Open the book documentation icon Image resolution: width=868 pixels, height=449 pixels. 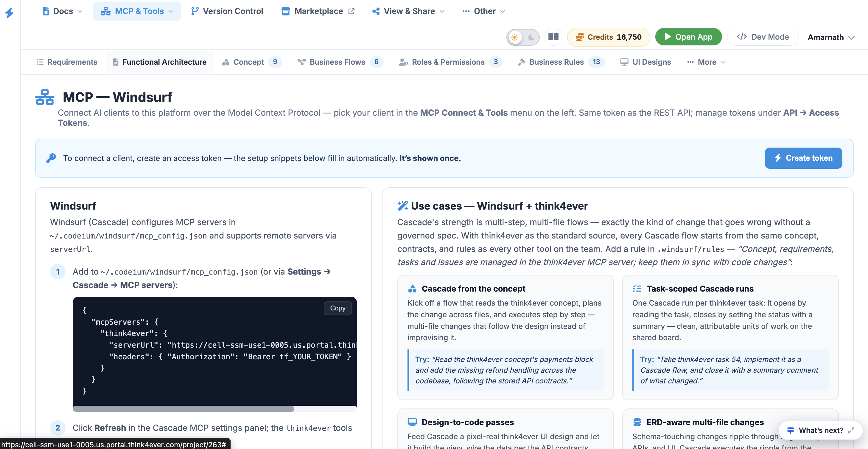point(553,37)
